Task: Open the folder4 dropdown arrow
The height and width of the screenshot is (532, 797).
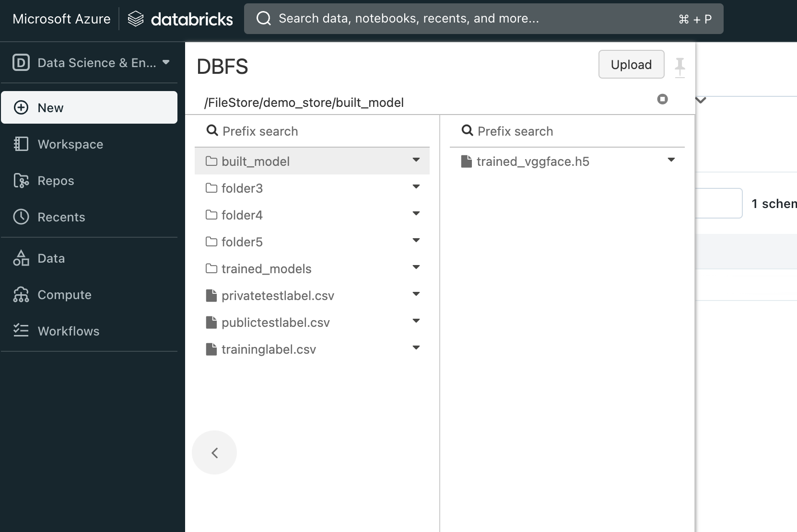Action: (416, 214)
